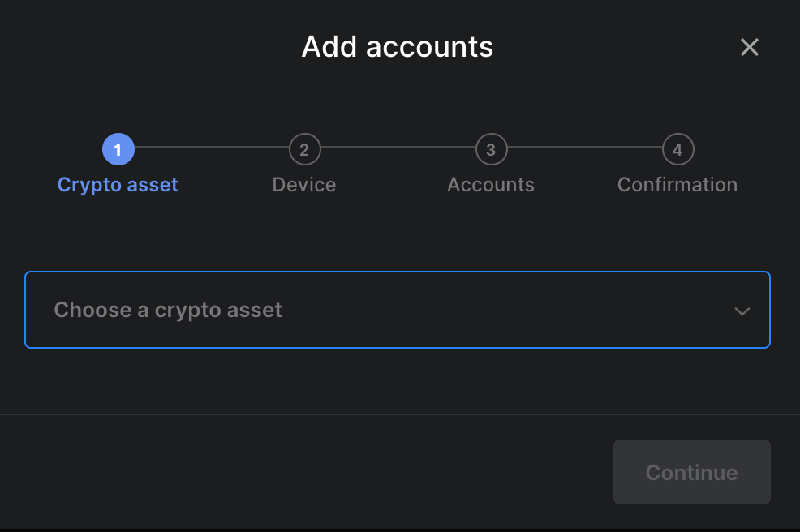This screenshot has height=532, width=800.
Task: Click the progress line between steps 3 and 4
Action: coord(584,148)
